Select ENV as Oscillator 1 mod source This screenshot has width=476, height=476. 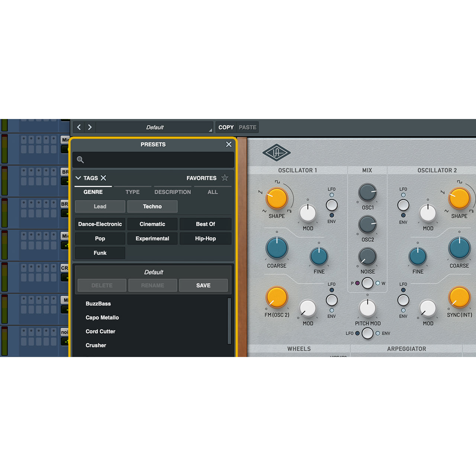(332, 216)
